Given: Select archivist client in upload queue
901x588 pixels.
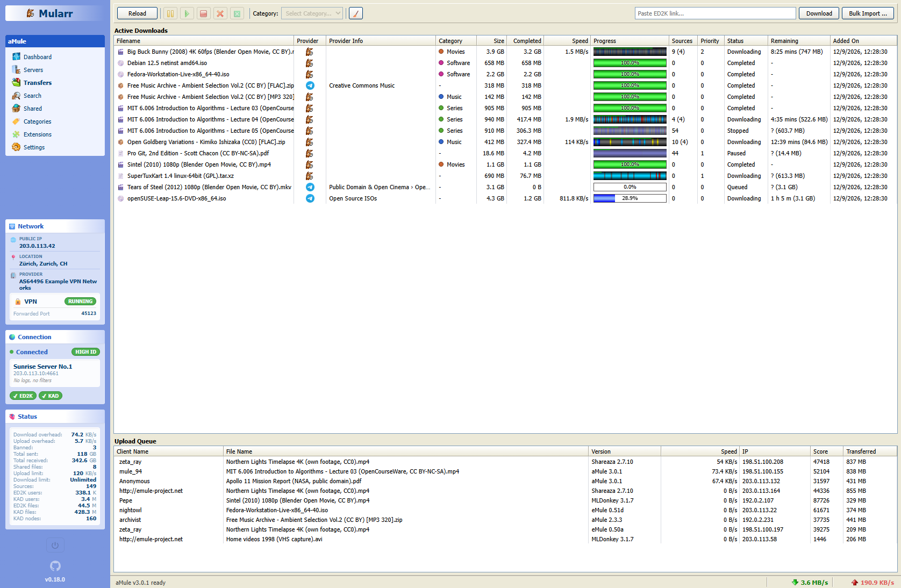Looking at the screenshot, I should point(130,520).
